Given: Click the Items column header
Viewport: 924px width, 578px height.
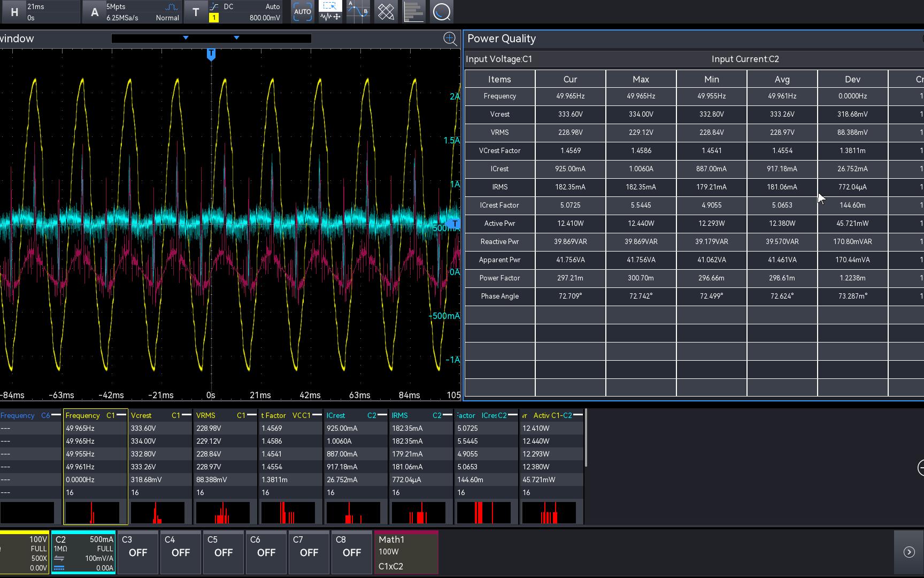Looking at the screenshot, I should click(500, 79).
